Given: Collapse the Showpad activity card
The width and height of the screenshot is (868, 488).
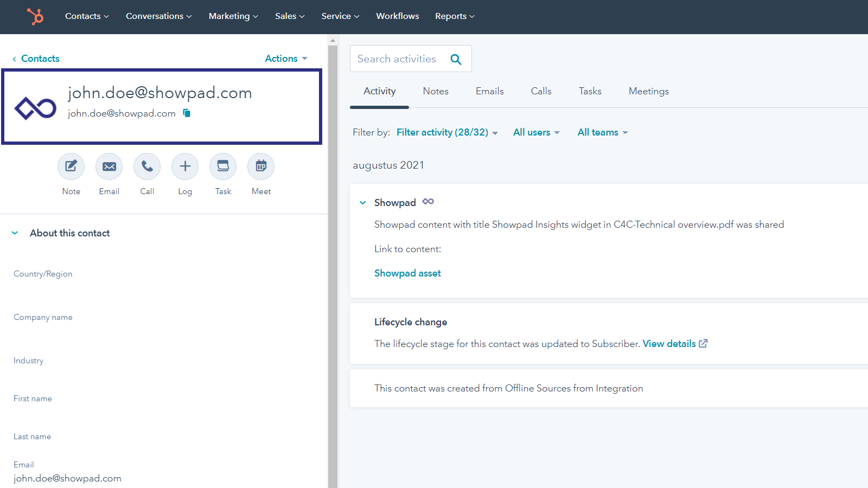Looking at the screenshot, I should 363,203.
